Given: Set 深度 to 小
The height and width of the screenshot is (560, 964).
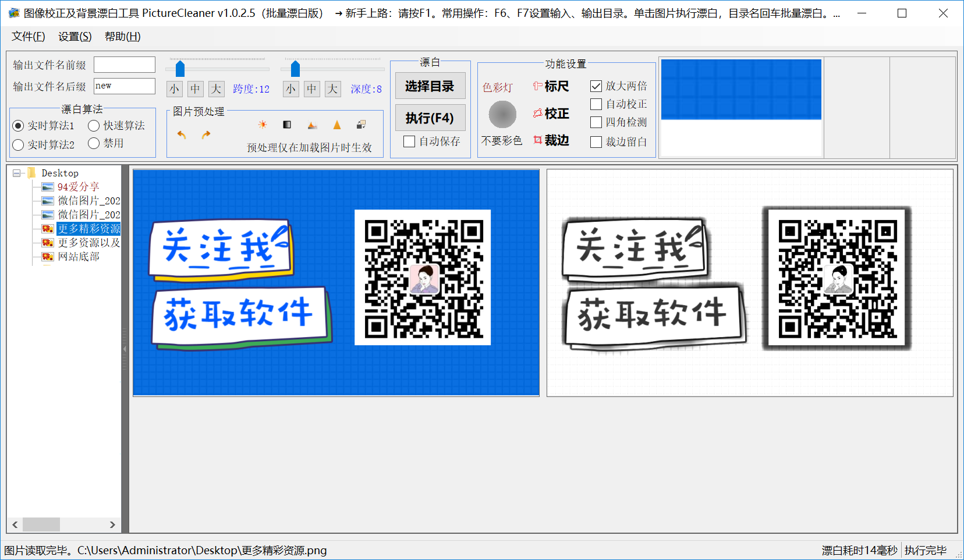Looking at the screenshot, I should tap(290, 89).
